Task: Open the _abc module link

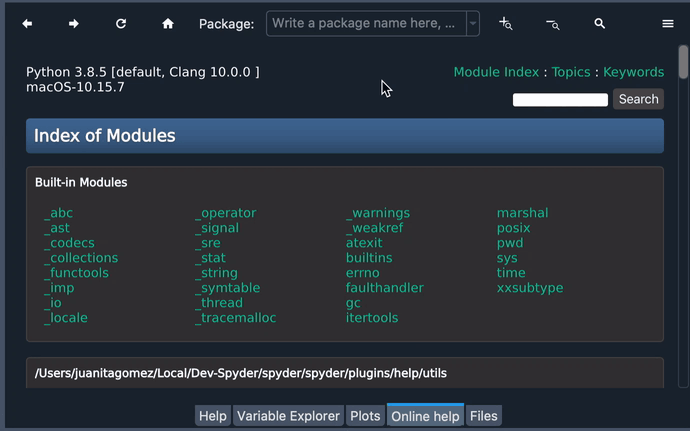Action: 59,213
